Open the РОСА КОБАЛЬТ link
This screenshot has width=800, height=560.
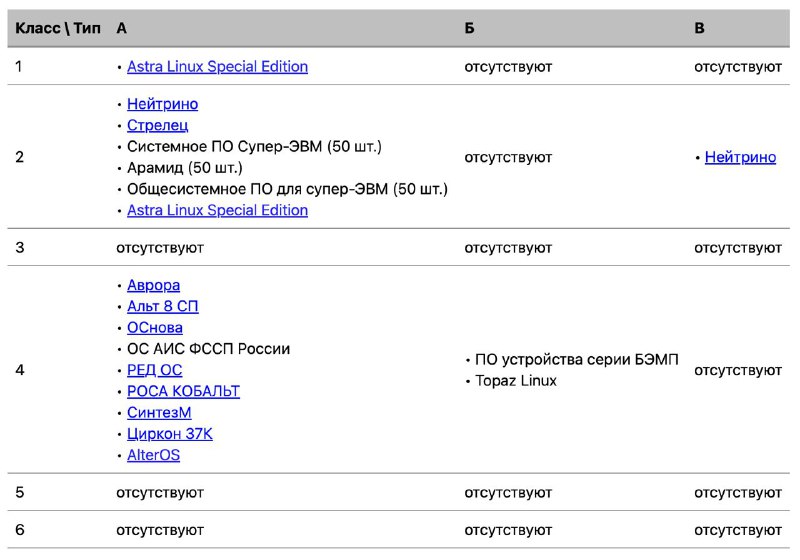click(183, 391)
